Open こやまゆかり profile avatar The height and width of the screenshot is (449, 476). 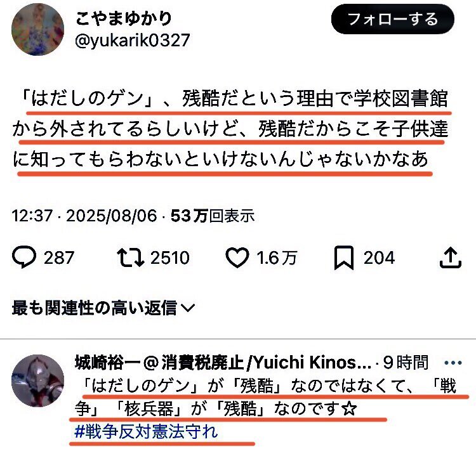[x=38, y=29]
